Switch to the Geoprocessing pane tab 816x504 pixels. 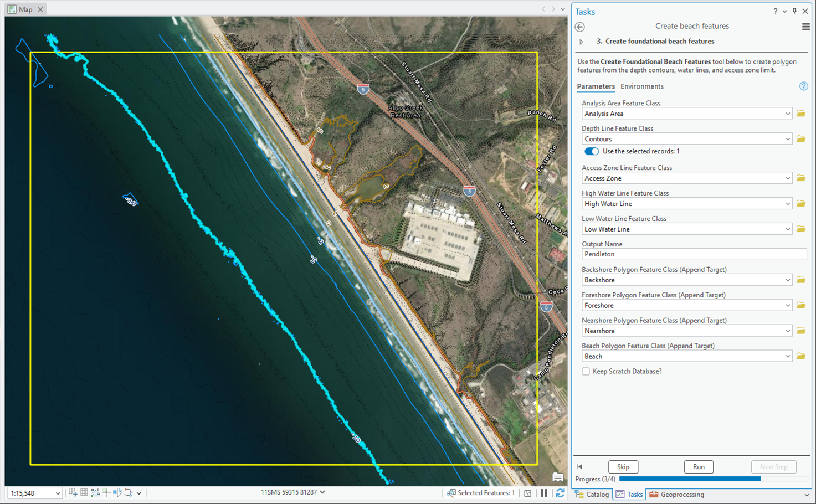tap(676, 495)
